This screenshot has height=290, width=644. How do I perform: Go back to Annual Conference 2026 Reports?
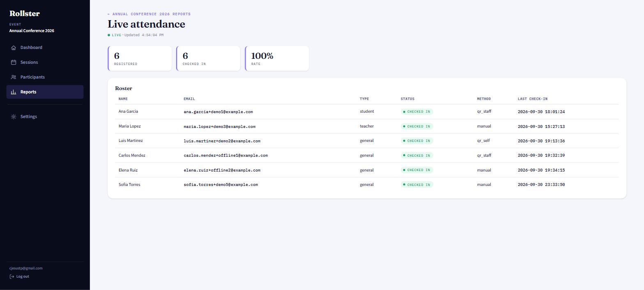point(149,14)
